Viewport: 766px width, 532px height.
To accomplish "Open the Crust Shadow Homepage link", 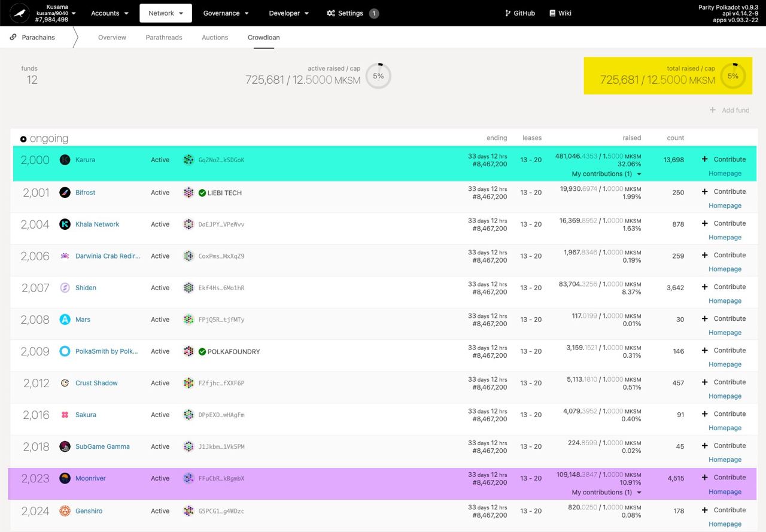I will (x=725, y=396).
